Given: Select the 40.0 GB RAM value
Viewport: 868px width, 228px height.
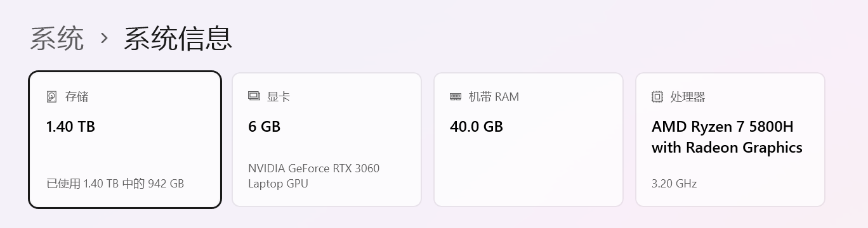Looking at the screenshot, I should click(x=477, y=127).
